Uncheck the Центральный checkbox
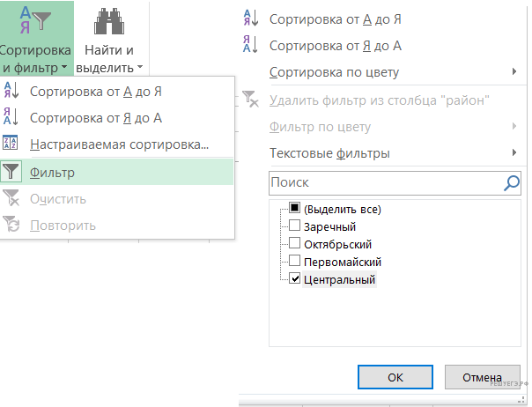Viewport: 532px width, 407px height. (x=295, y=279)
